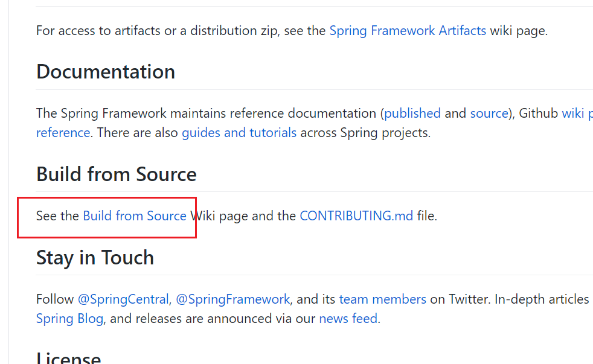593x364 pixels.
Task: Visit the guides and tutorials link
Action: click(x=239, y=133)
